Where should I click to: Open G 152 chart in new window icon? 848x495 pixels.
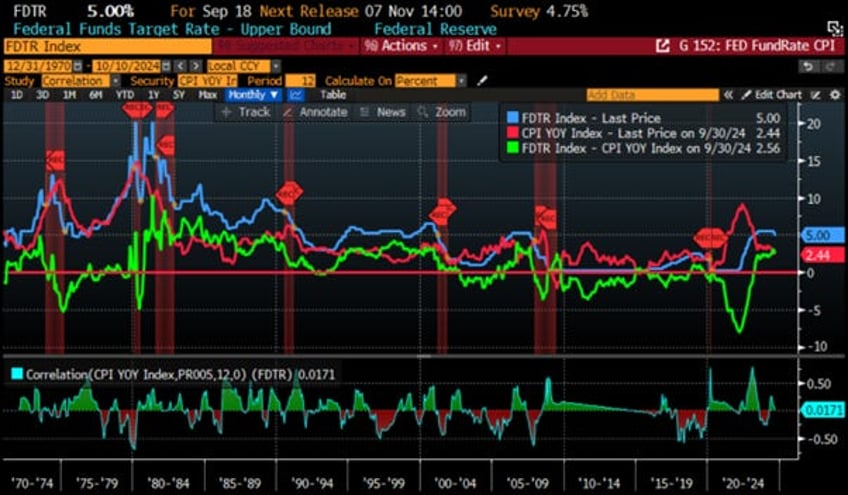pos(662,46)
